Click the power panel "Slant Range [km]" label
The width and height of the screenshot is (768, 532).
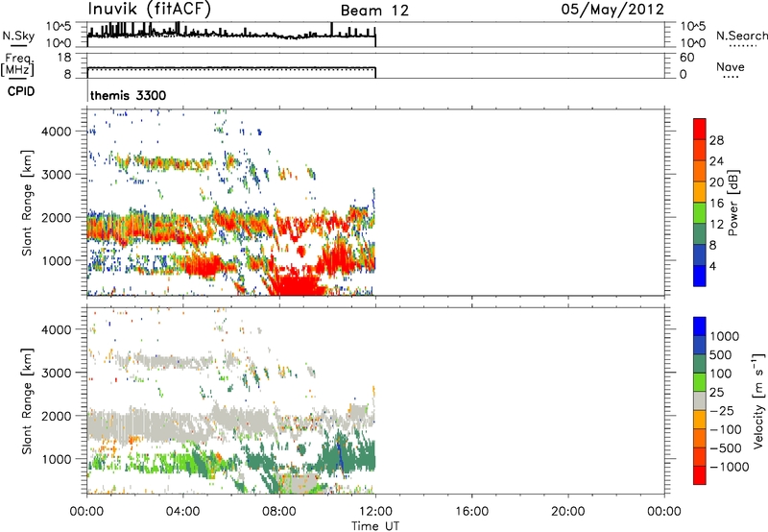(x=27, y=203)
